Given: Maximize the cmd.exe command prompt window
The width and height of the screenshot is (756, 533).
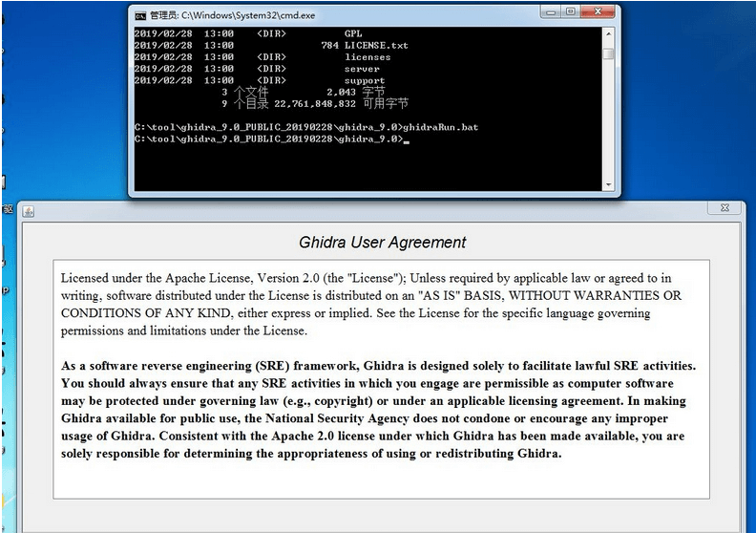Looking at the screenshot, I should coord(571,12).
